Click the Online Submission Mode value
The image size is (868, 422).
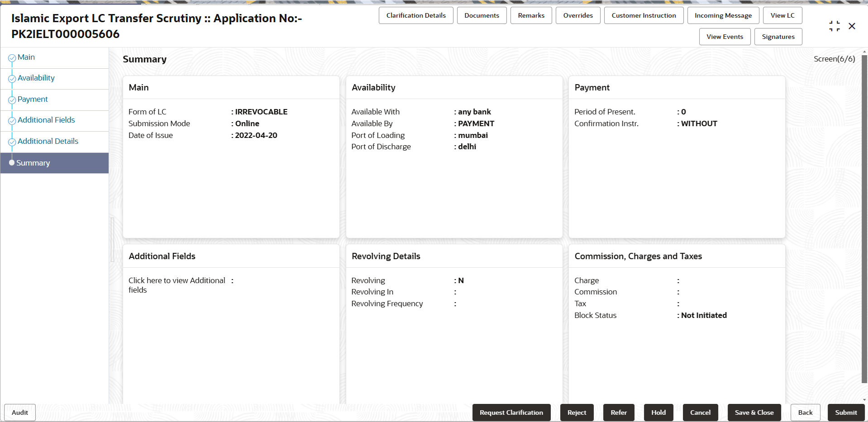[x=247, y=123]
